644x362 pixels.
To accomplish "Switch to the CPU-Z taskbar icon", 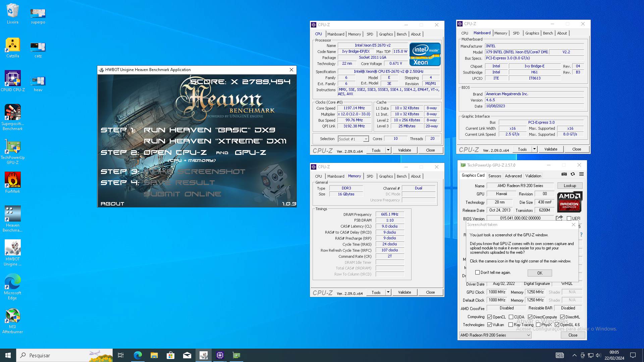I will (x=220, y=355).
